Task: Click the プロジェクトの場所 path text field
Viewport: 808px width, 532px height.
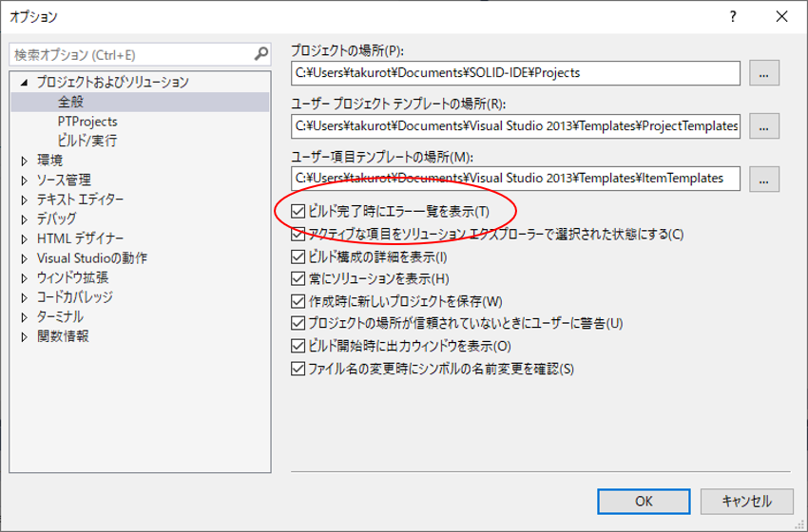Action: tap(515, 73)
